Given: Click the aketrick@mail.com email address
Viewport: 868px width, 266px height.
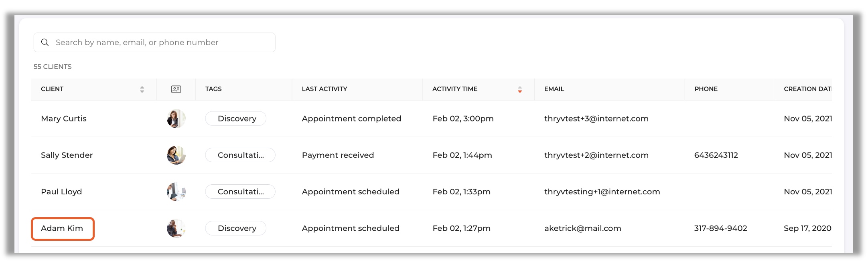Looking at the screenshot, I should pos(582,228).
